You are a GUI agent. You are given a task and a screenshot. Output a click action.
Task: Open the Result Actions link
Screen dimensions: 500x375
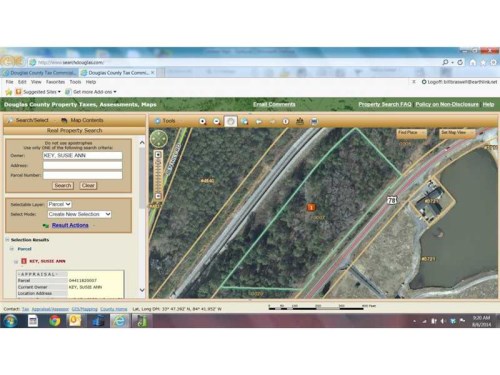70,225
